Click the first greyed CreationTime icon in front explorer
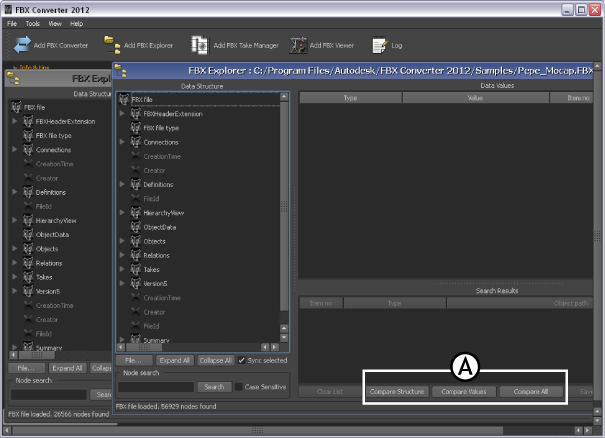Screen dimensions: 605x438 (136, 156)
